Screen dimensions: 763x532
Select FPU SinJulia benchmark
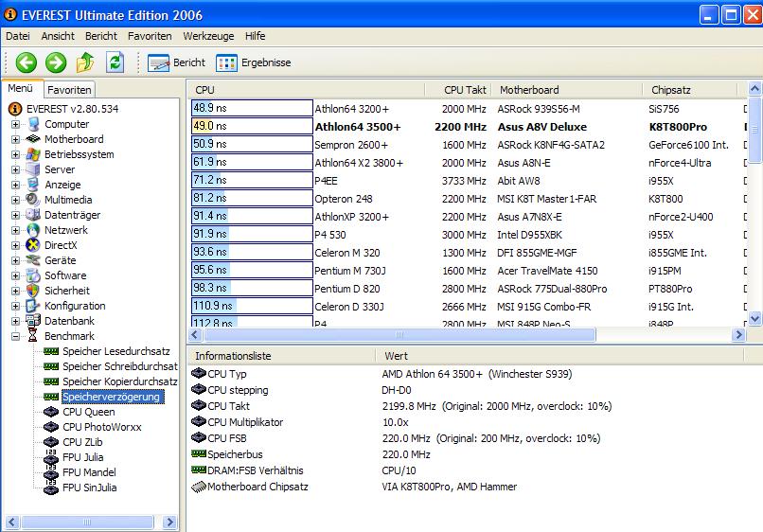coord(90,488)
